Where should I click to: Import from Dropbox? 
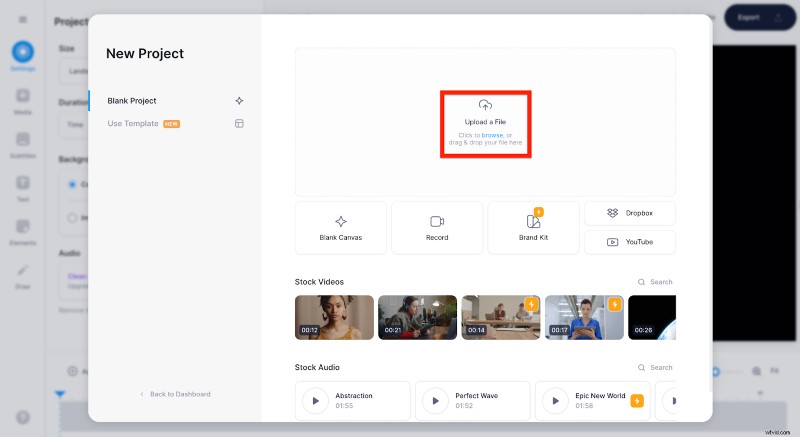click(x=630, y=213)
